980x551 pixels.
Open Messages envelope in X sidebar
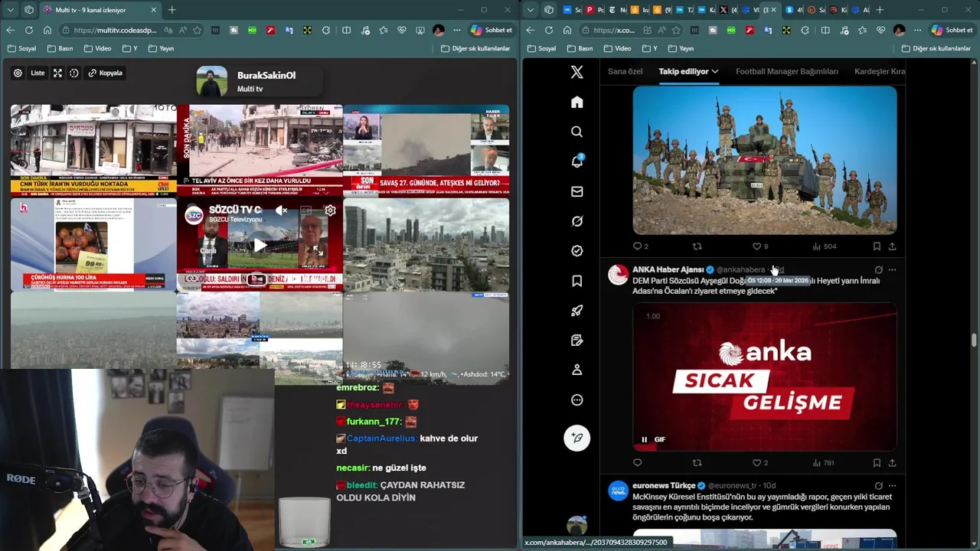click(x=577, y=191)
